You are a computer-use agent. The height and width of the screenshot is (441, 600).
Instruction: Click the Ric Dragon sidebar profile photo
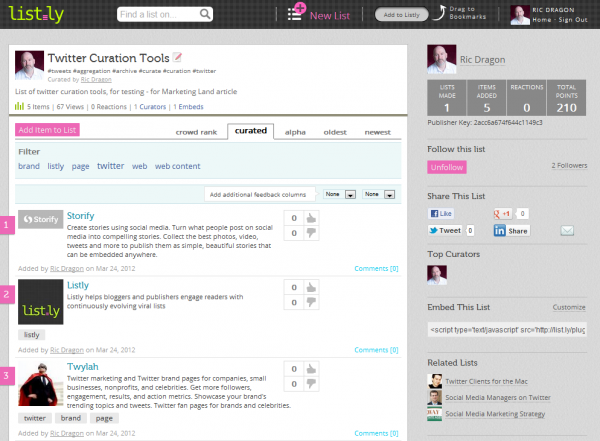click(442, 59)
